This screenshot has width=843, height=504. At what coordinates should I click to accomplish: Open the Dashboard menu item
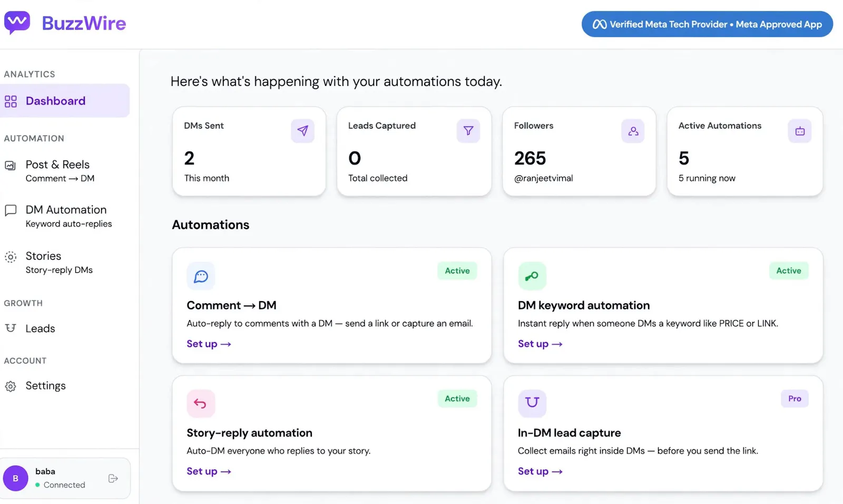click(65, 101)
